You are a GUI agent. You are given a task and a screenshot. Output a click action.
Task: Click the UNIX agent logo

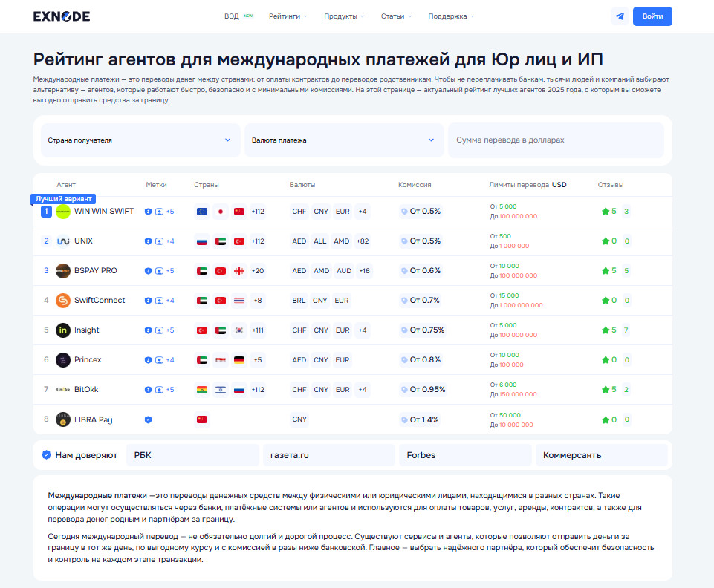[x=63, y=241]
